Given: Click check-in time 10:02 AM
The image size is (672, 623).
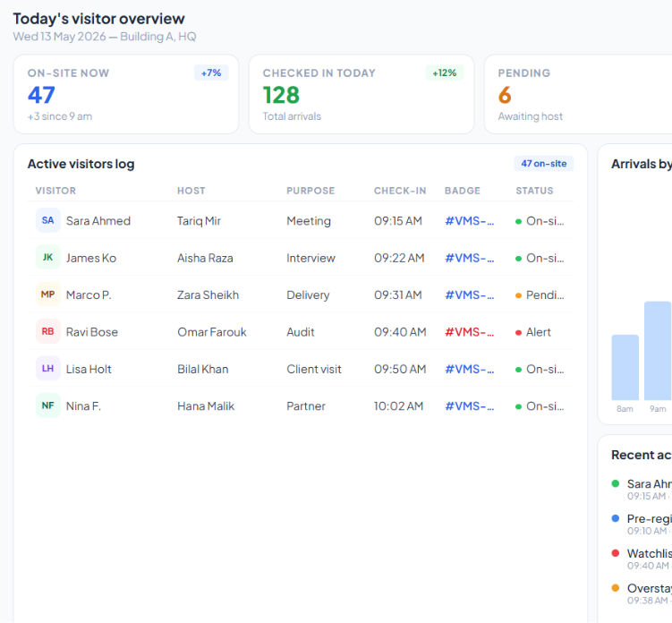Looking at the screenshot, I should coord(398,406).
